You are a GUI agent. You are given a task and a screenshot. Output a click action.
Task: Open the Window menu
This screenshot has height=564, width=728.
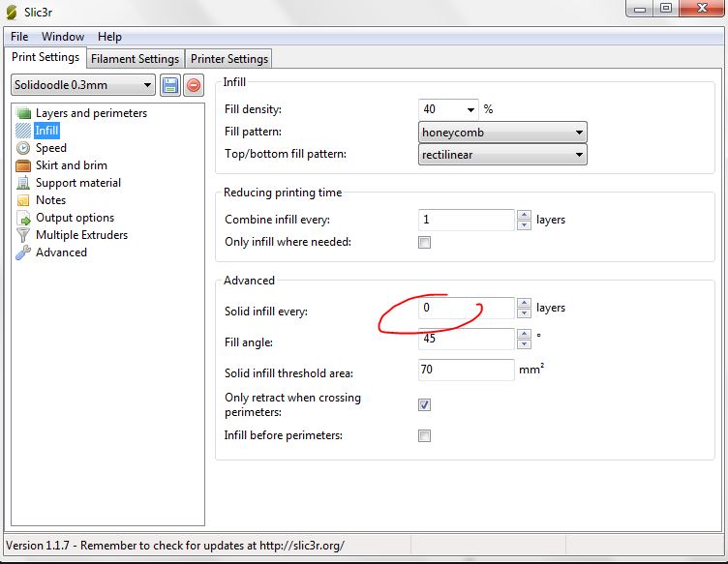coord(62,37)
